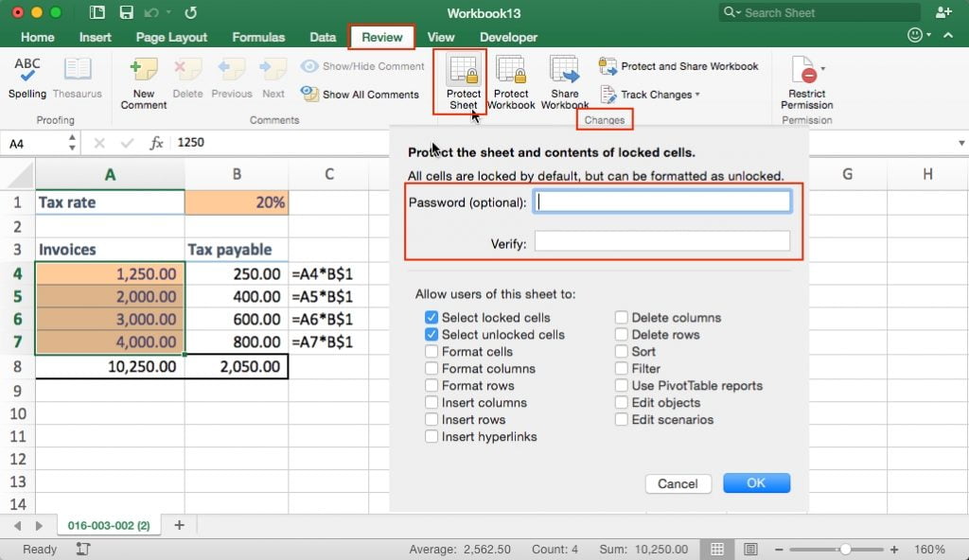This screenshot has height=560, width=969.
Task: Switch to Page Layout view in status bar
Action: pos(750,549)
